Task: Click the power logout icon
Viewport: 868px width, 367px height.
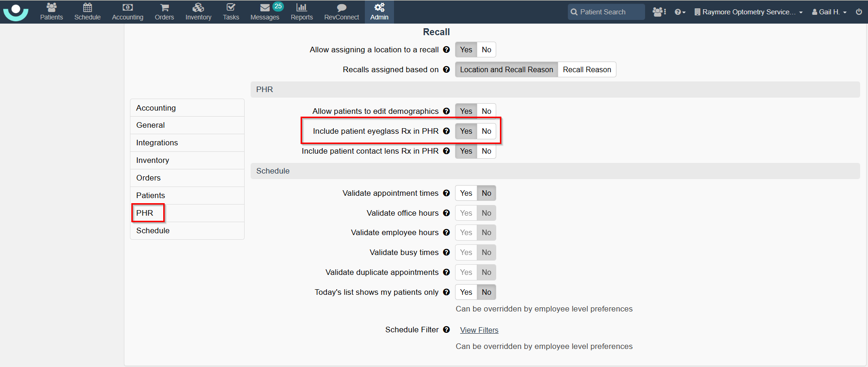Action: pos(859,12)
